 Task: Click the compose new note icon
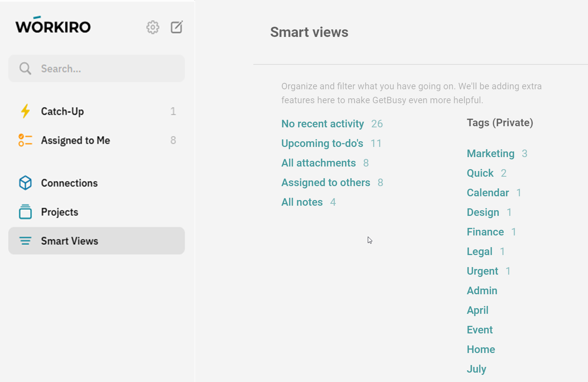pos(177,27)
